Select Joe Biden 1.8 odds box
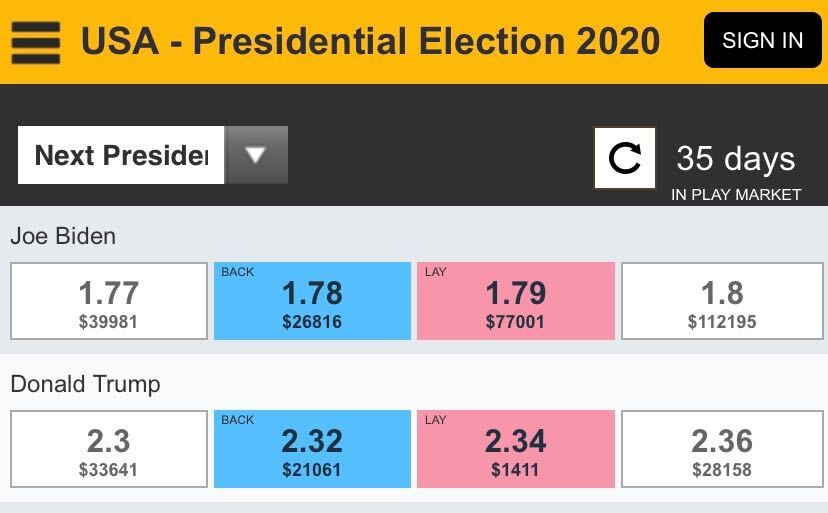The width and height of the screenshot is (828, 513). click(x=722, y=301)
